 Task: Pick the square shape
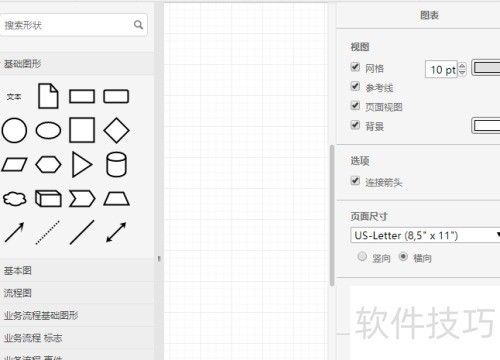click(x=82, y=130)
